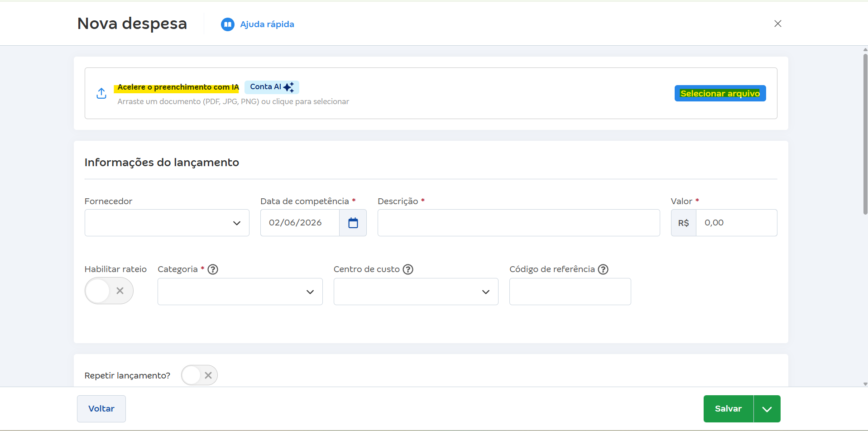Click the green Salvar button
The width and height of the screenshot is (868, 431).
[729, 409]
